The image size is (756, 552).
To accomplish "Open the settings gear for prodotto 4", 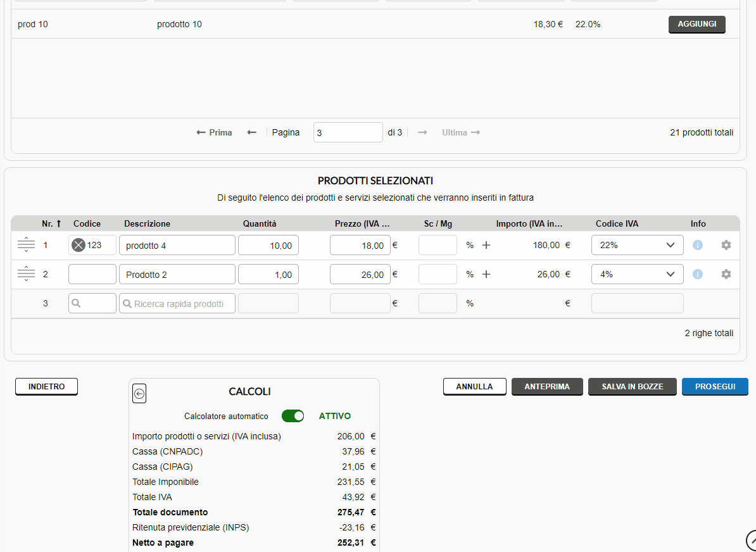I will click(726, 245).
